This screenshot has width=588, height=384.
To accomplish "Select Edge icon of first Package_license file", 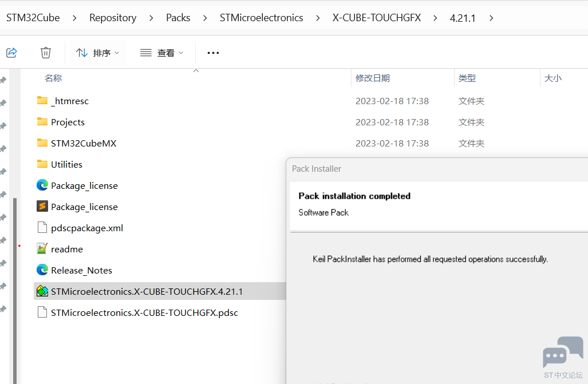I will [42, 185].
